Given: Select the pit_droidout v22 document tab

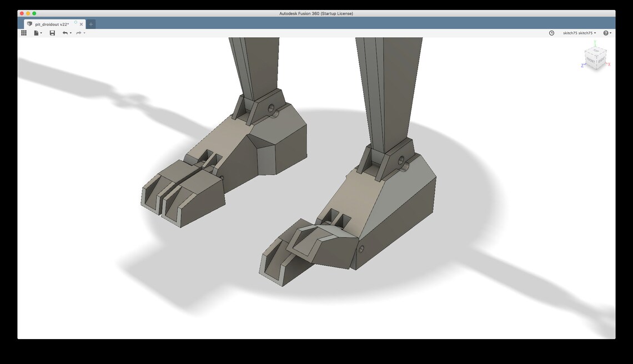Looking at the screenshot, I should tap(53, 24).
